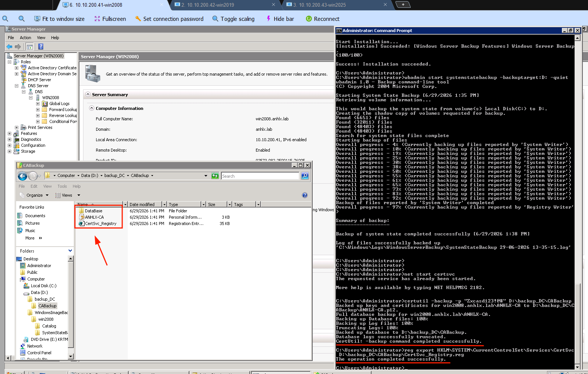Image resolution: width=588 pixels, height=374 pixels.
Task: Reconnect the remote session
Action: pyautogui.click(x=323, y=19)
